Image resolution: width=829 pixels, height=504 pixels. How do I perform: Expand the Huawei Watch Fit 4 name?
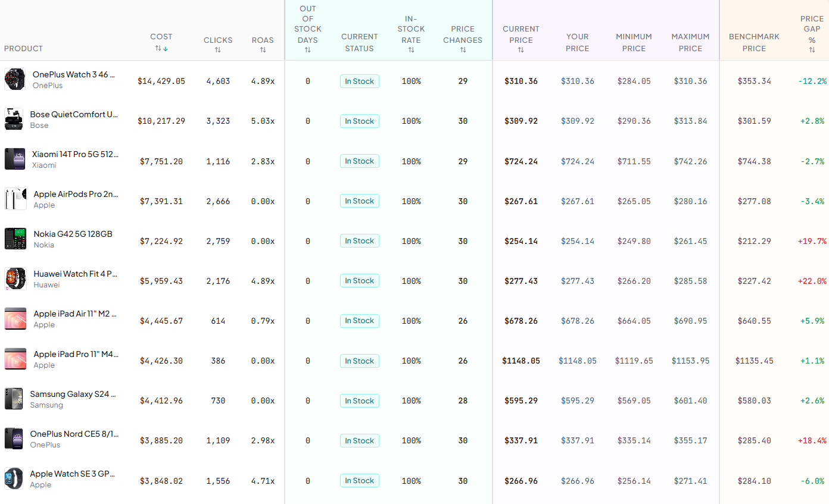(x=76, y=274)
